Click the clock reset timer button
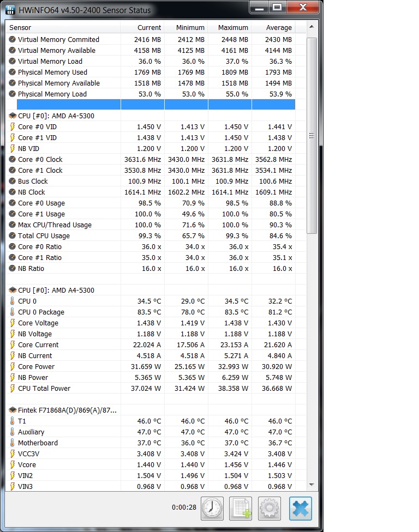The height and width of the screenshot is (532, 419). pyautogui.click(x=212, y=508)
